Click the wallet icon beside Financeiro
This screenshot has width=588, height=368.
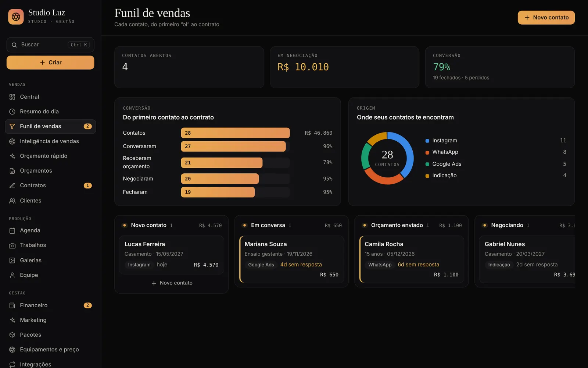click(x=12, y=305)
